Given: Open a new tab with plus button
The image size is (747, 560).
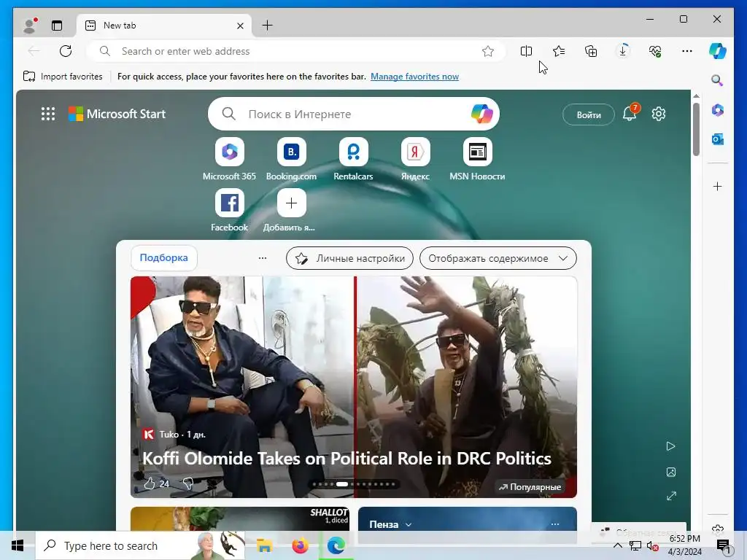Looking at the screenshot, I should [x=267, y=26].
